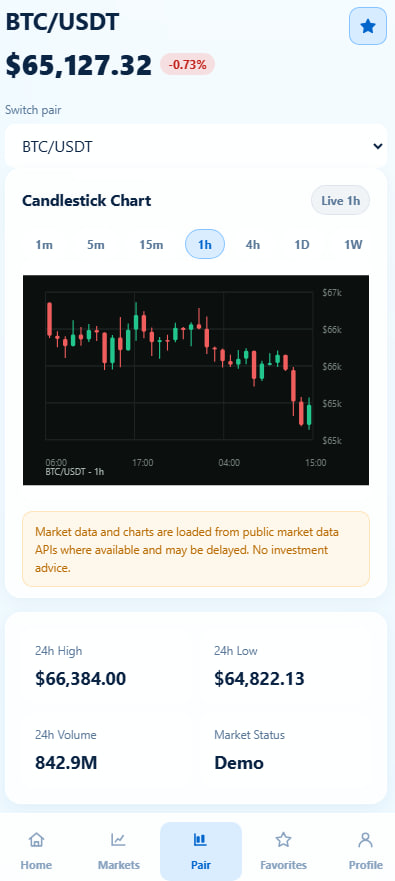Click the 24h High value $66,384.00
395x881 pixels.
[80, 679]
